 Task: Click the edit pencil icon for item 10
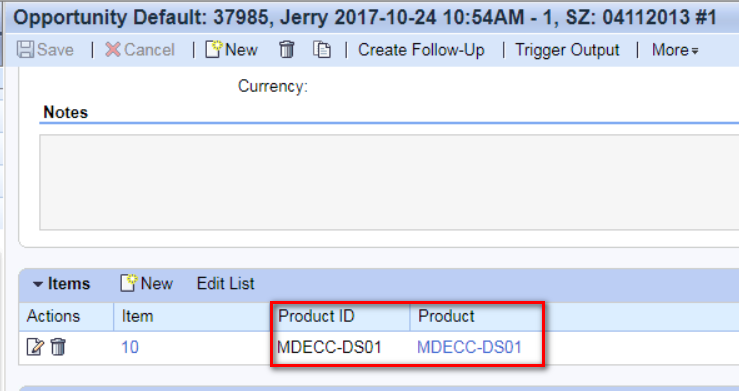(x=35, y=347)
